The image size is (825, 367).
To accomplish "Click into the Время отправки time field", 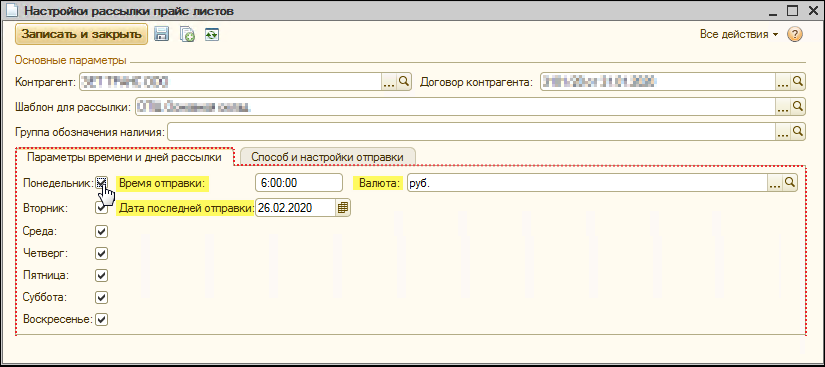I will pos(299,182).
